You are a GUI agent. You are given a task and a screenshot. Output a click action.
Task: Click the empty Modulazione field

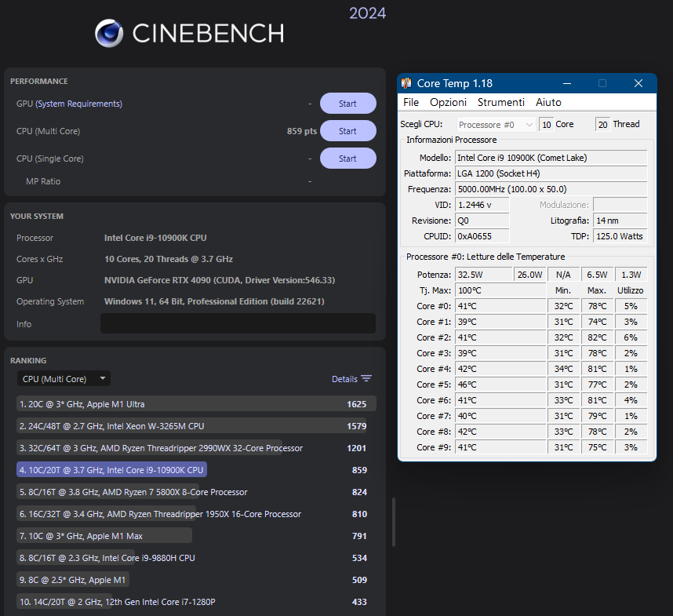pos(620,205)
